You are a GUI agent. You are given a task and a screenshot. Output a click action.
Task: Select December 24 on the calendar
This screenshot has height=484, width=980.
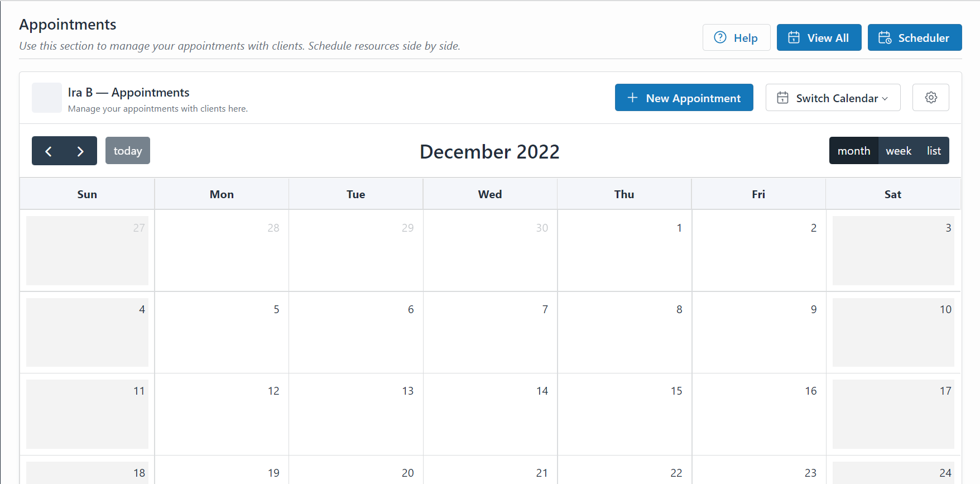[892, 472]
